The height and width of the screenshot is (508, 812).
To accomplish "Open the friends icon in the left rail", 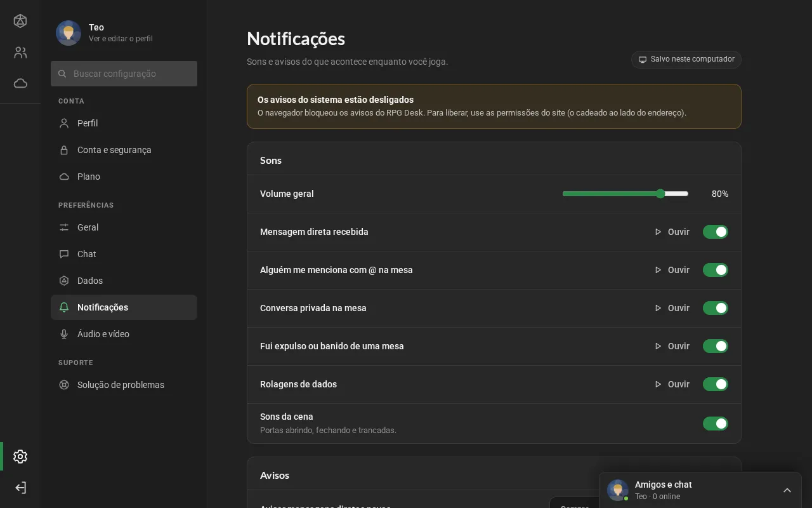I will click(x=20, y=53).
